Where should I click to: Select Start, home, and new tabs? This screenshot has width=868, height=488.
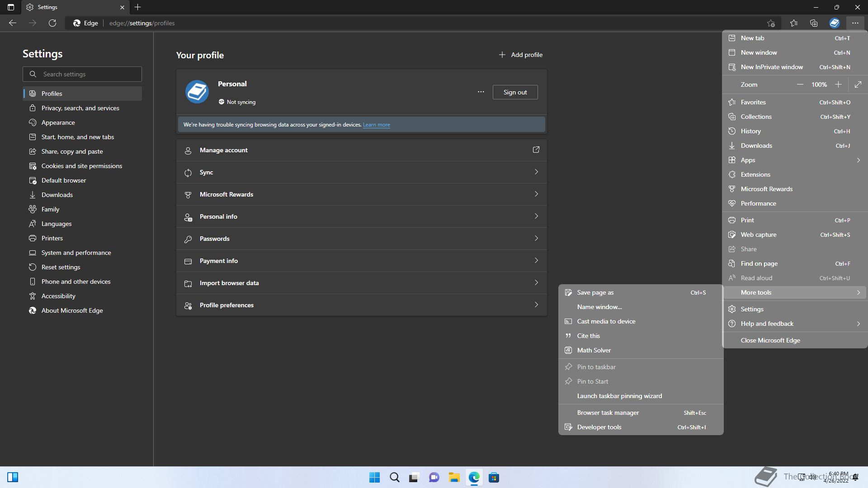[x=82, y=137]
